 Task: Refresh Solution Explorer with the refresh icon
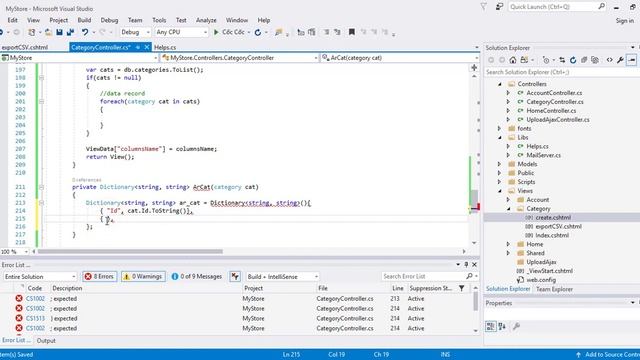pos(573,60)
